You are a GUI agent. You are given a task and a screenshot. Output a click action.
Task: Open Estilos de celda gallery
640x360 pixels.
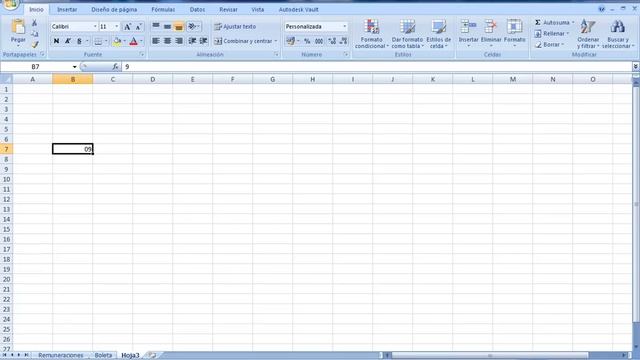439,33
